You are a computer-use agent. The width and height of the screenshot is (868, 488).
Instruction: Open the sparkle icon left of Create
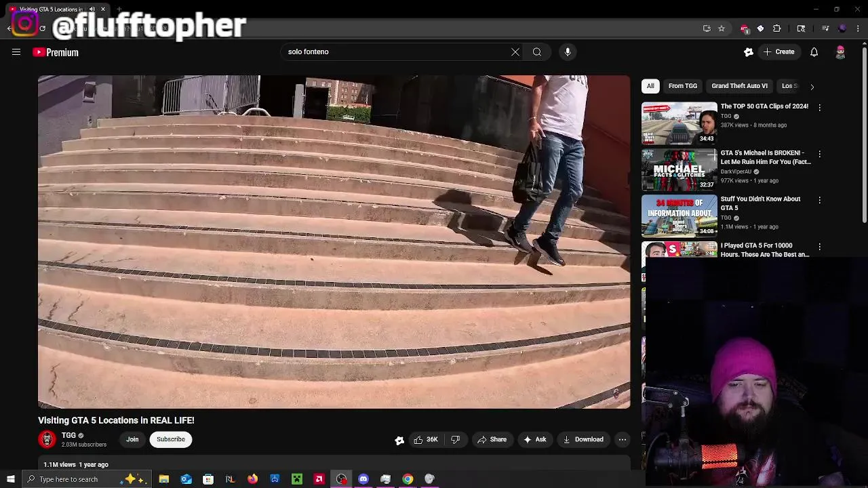[749, 52]
